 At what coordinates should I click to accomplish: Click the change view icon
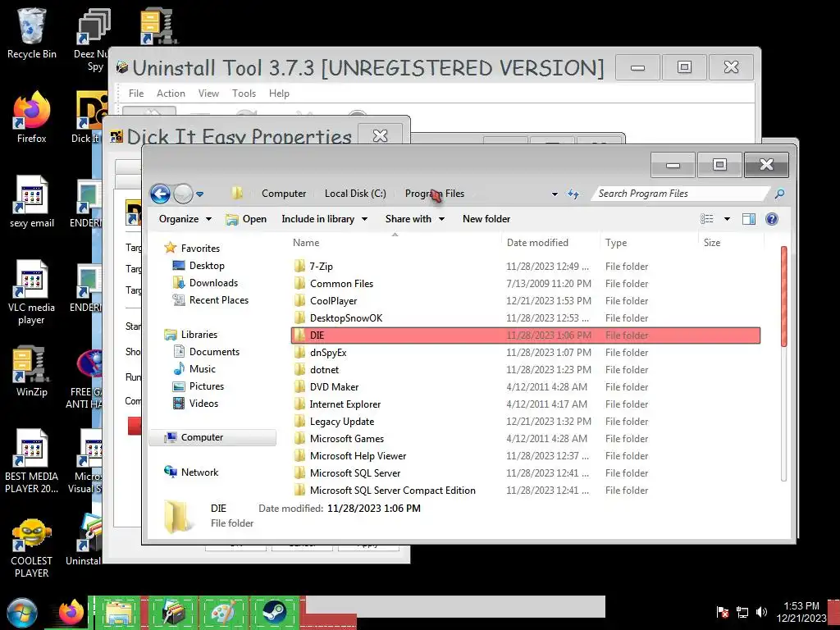(x=706, y=218)
